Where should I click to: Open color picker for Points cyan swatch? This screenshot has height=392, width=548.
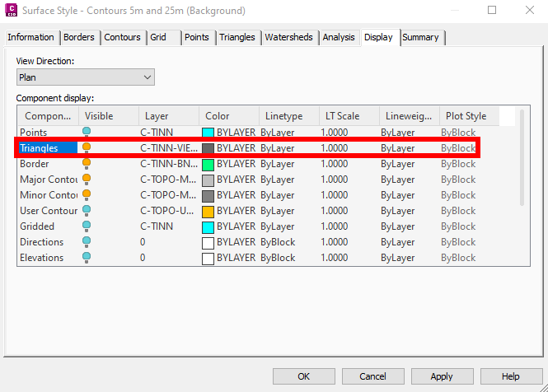pyautogui.click(x=208, y=133)
